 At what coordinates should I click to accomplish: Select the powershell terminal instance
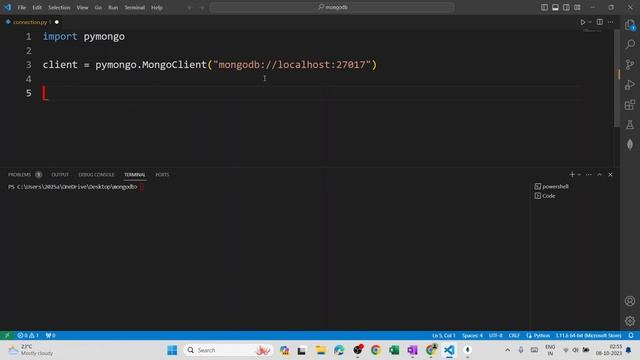click(551, 187)
